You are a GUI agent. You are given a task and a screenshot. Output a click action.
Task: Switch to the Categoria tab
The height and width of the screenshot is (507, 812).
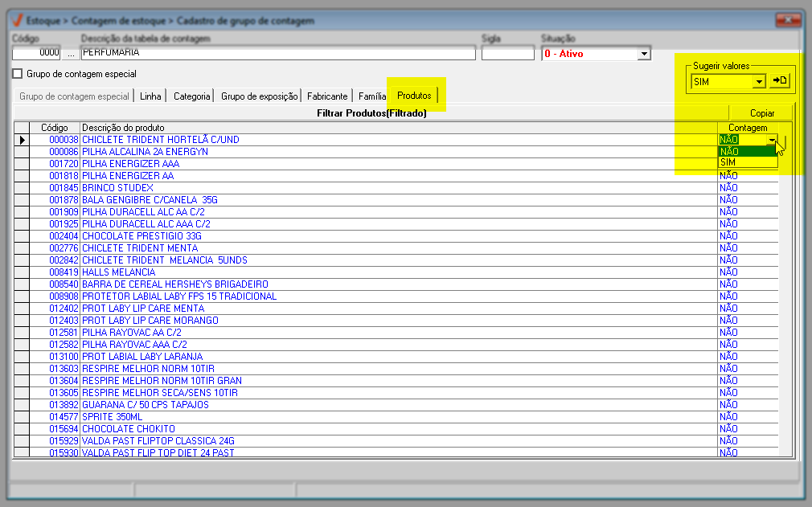[191, 96]
